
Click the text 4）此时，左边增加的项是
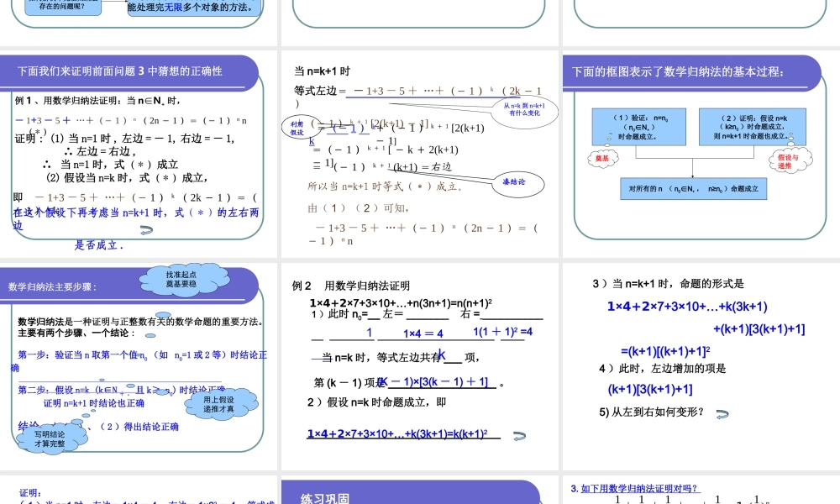click(x=662, y=369)
